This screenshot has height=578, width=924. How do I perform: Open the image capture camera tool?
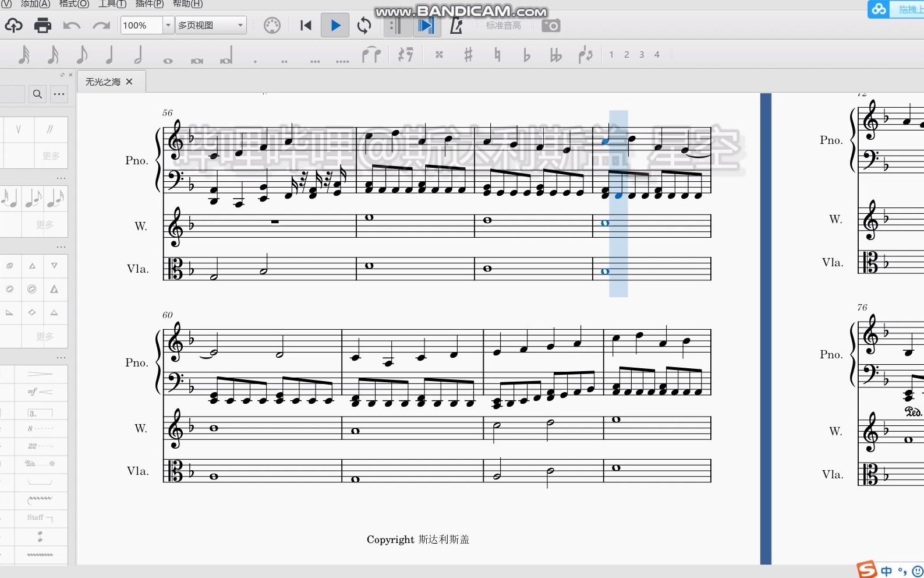[x=551, y=26]
